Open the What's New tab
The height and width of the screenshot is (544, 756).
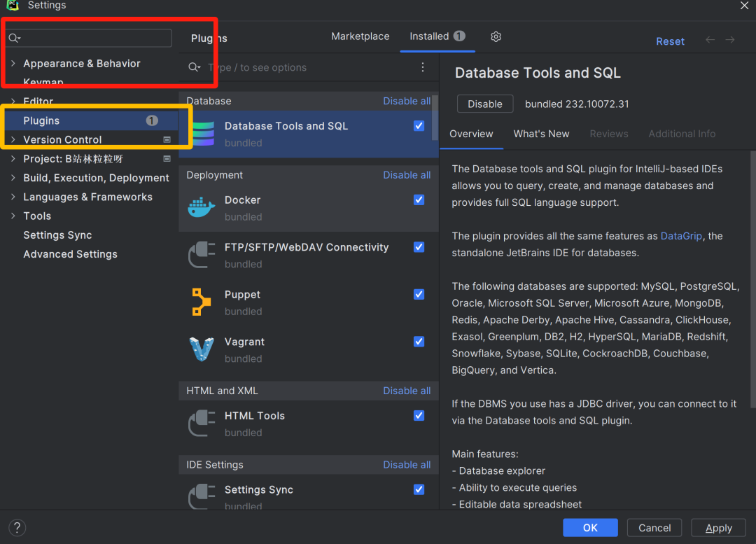541,134
